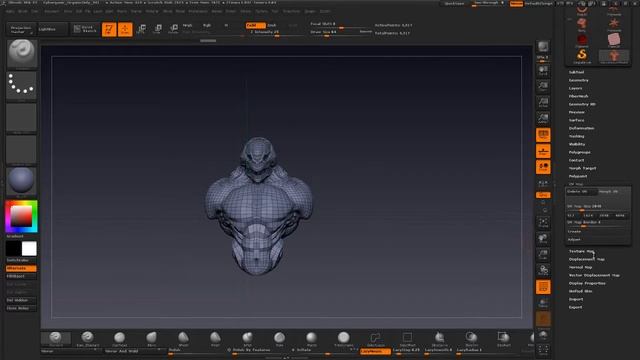Click the Projection Master button

point(20,29)
